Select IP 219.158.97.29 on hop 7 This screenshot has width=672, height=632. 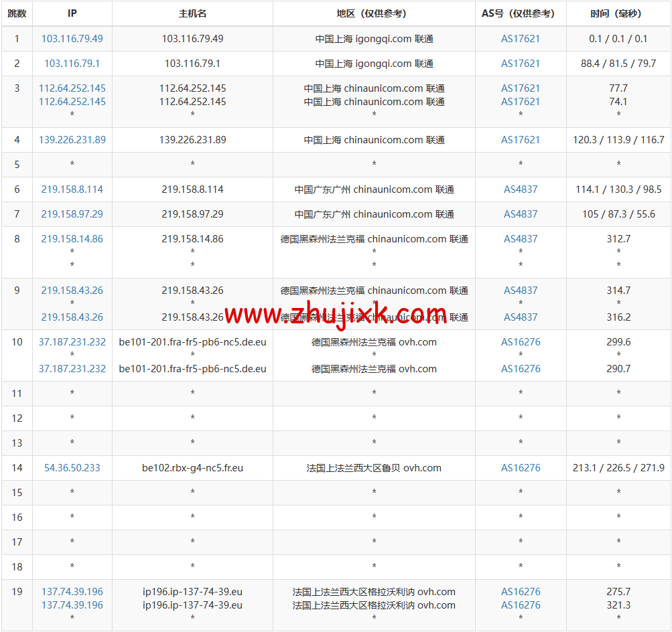[x=72, y=214]
